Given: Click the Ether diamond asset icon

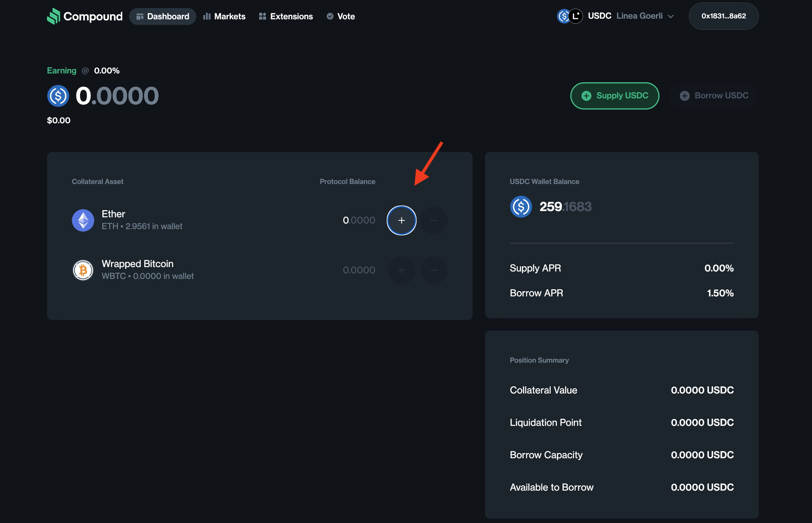Looking at the screenshot, I should [x=83, y=220].
